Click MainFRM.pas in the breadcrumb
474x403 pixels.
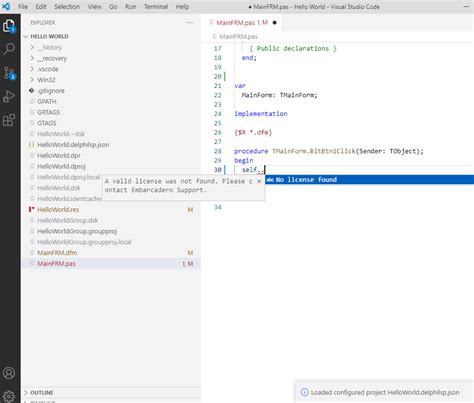pos(238,36)
